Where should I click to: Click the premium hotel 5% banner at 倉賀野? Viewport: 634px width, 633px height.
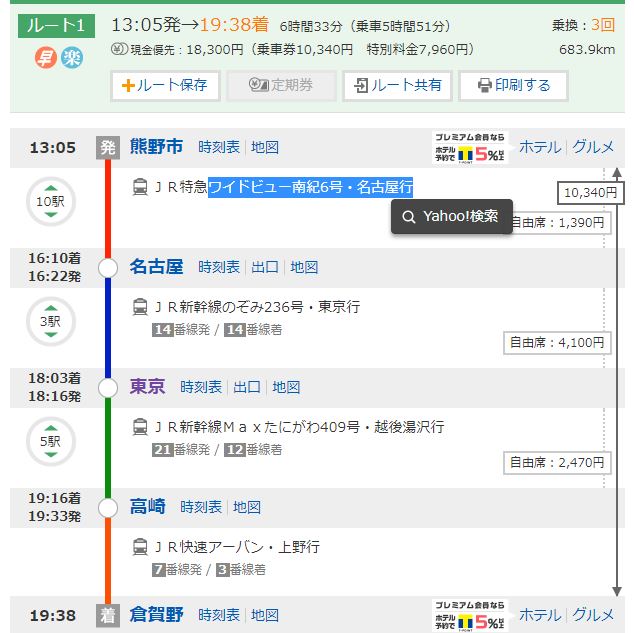[x=470, y=615]
